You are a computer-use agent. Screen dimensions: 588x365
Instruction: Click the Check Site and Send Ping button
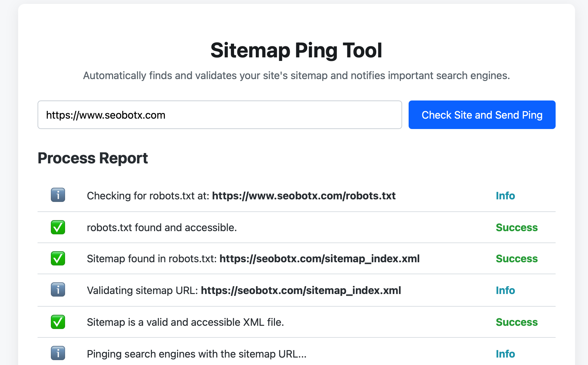tap(482, 115)
